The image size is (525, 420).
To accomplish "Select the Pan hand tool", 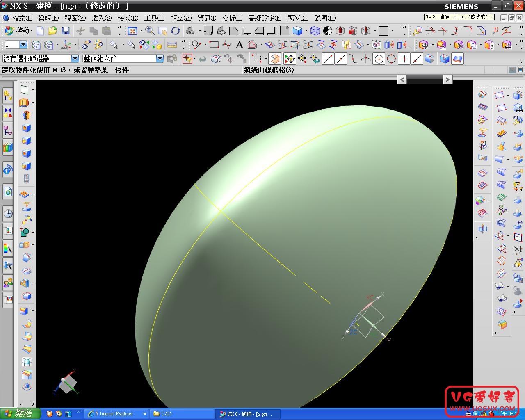I will [163, 31].
